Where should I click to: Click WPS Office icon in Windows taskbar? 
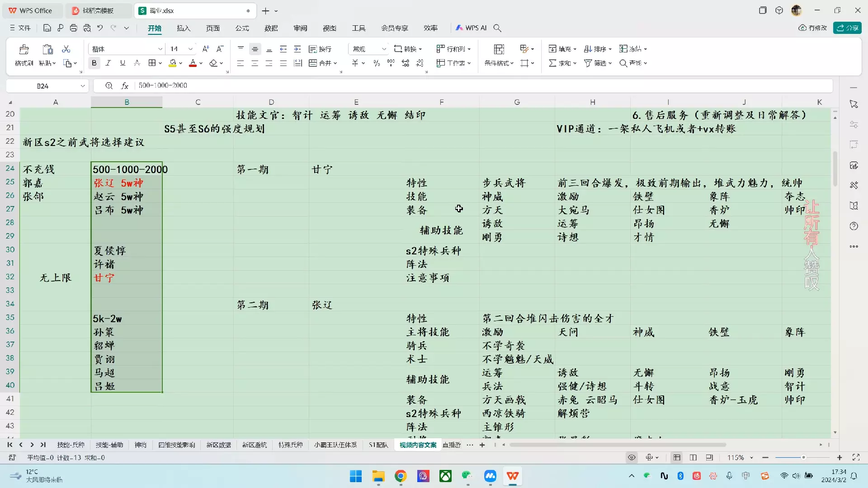tap(512, 476)
